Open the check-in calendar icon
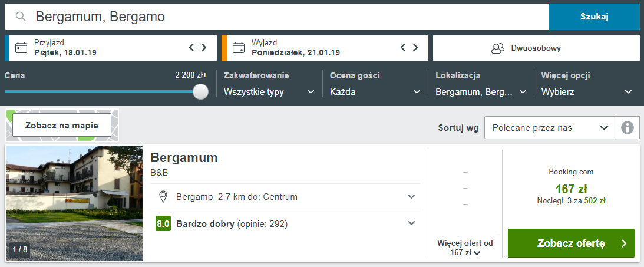644x267 pixels. click(21, 48)
